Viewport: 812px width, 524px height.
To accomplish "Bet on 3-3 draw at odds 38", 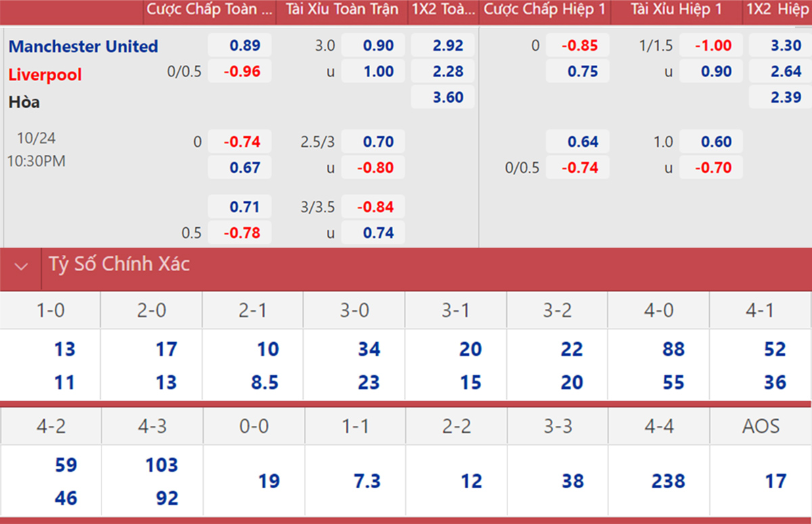I will (572, 481).
